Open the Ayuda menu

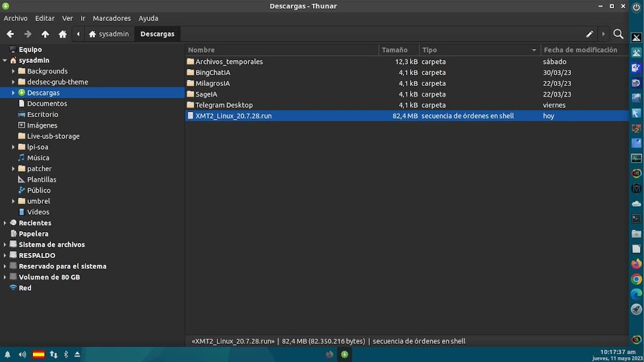click(148, 18)
